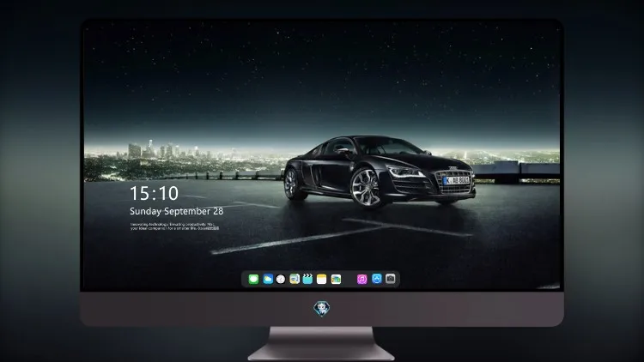Open the teal clapperboard video app in the dock

307,279
